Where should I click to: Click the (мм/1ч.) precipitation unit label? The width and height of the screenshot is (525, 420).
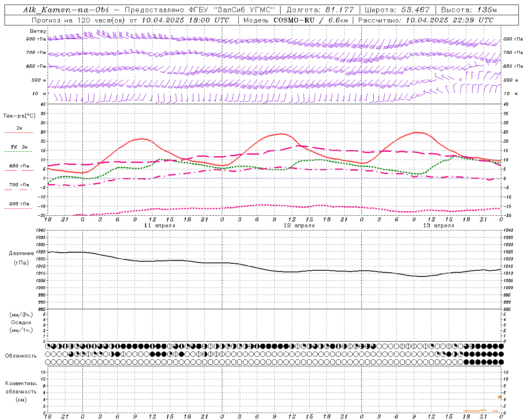21,330
